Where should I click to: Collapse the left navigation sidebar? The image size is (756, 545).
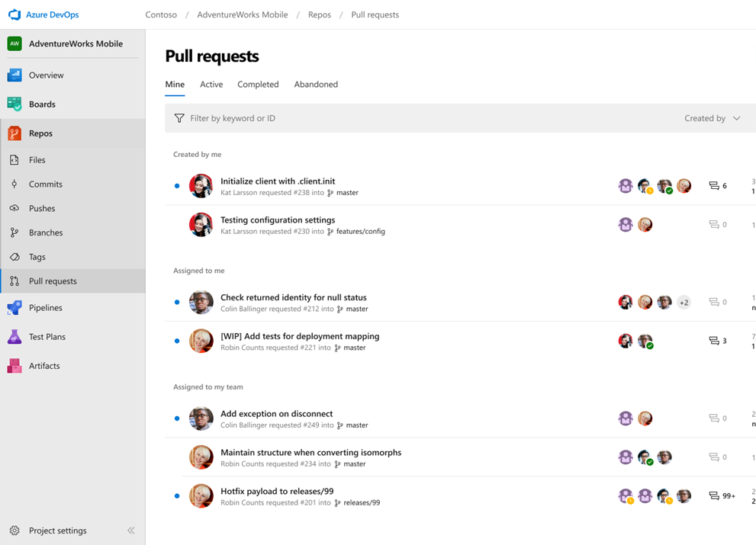(130, 530)
